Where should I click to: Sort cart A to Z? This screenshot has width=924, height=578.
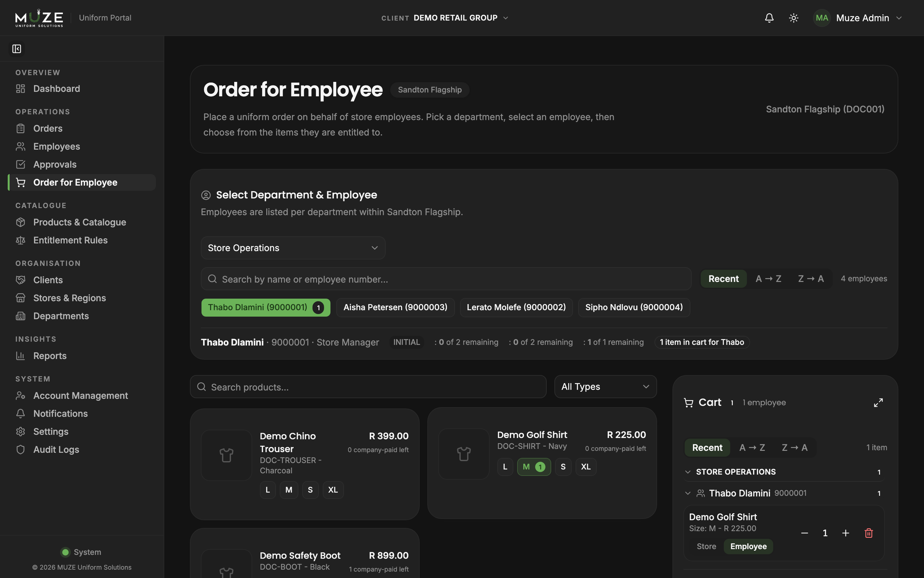[752, 448]
